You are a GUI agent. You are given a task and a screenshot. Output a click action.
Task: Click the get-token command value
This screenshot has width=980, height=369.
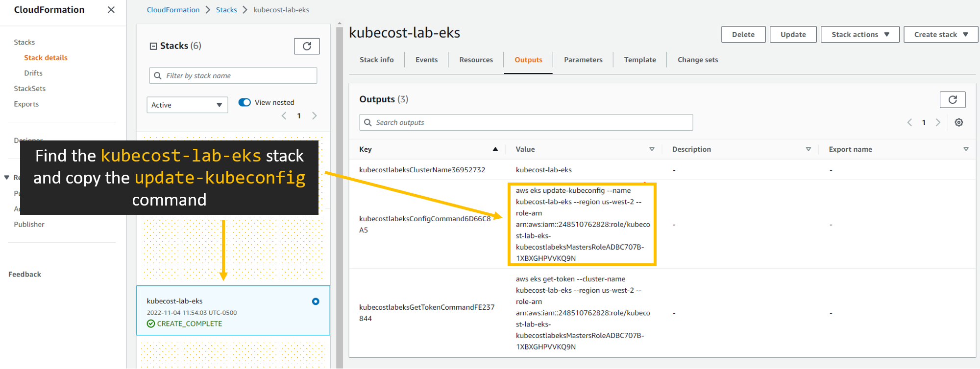582,313
